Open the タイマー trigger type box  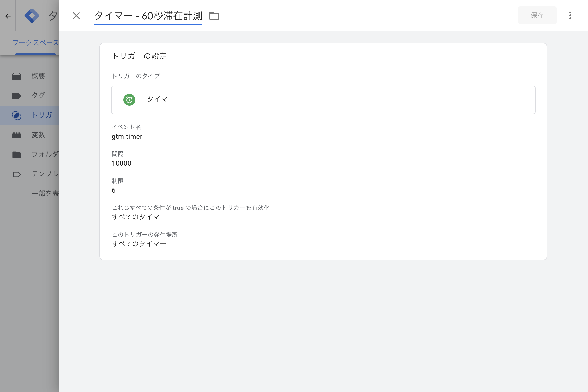point(323,100)
